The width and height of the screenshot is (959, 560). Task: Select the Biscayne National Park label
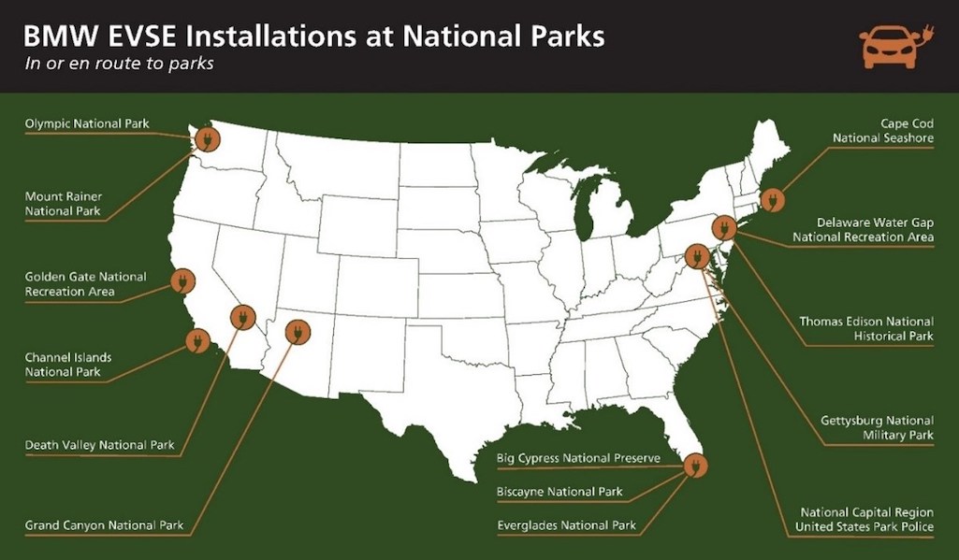(x=559, y=492)
